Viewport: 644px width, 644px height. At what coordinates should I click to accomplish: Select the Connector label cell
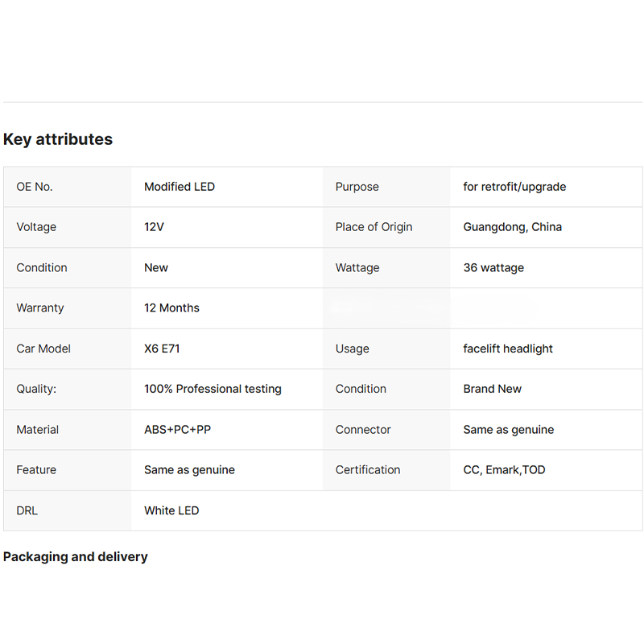(x=386, y=430)
